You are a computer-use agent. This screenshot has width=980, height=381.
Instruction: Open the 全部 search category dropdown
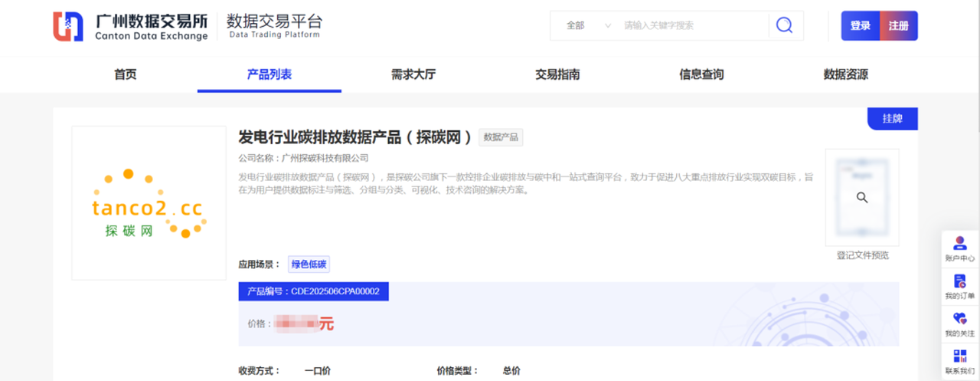(588, 25)
